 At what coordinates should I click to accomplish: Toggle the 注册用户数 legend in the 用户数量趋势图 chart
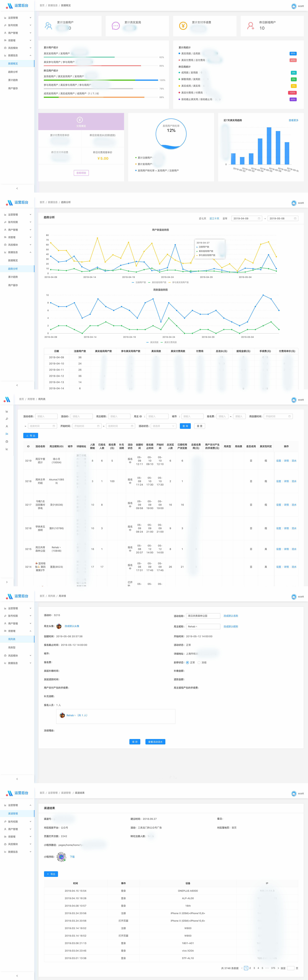139,282
